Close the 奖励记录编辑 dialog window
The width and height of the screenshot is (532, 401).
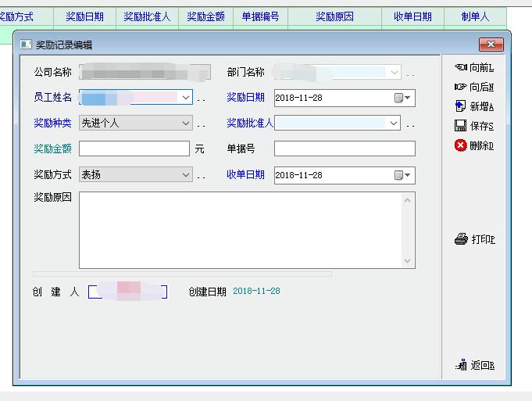(491, 45)
